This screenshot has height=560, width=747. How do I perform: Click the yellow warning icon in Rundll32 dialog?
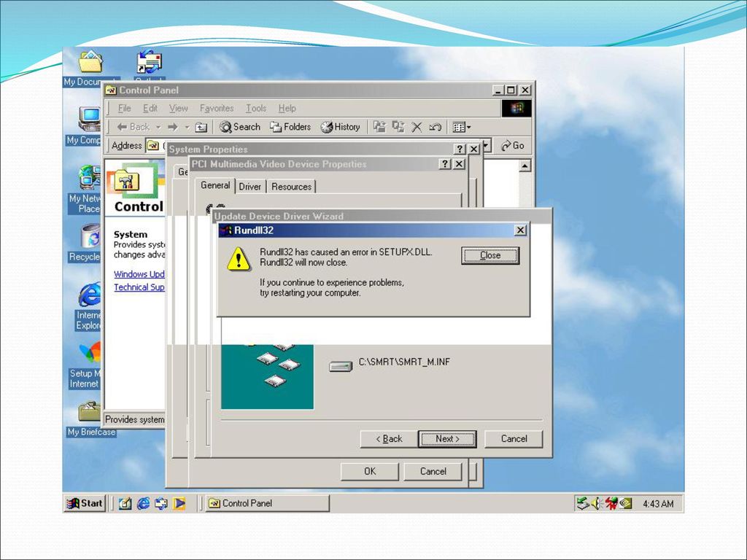click(x=239, y=259)
